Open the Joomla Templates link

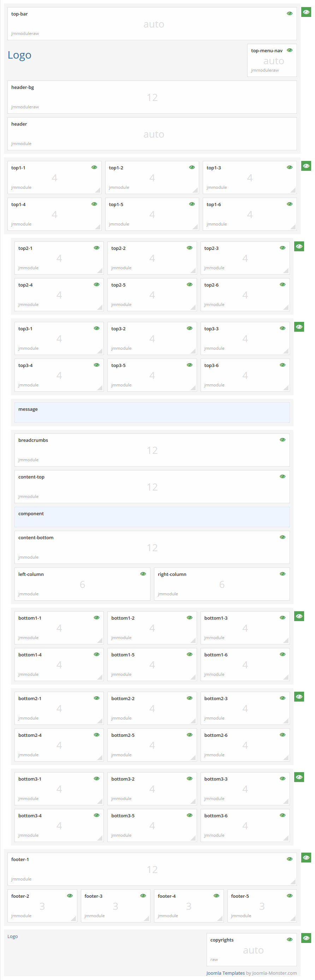pyautogui.click(x=225, y=973)
